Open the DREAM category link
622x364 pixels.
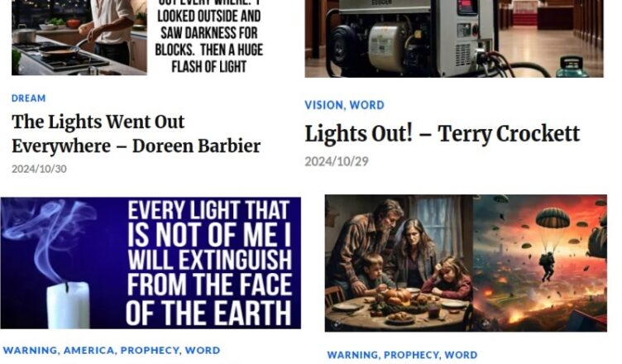(29, 98)
